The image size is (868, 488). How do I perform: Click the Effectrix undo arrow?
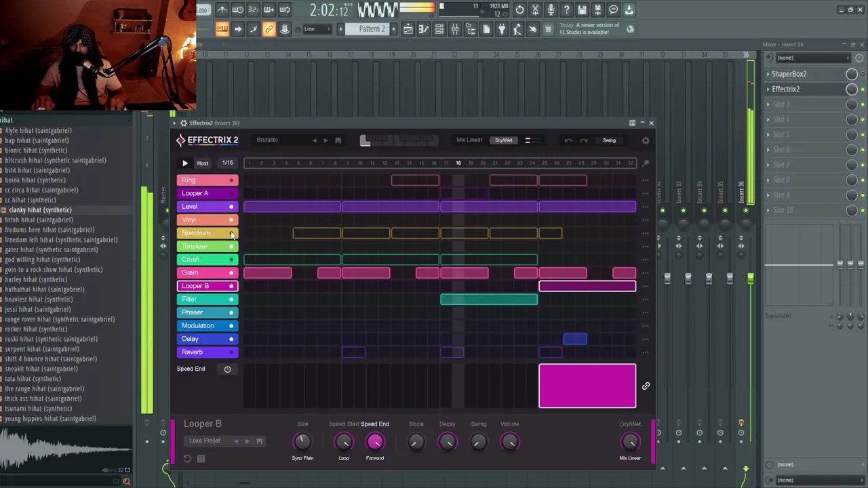coord(568,140)
